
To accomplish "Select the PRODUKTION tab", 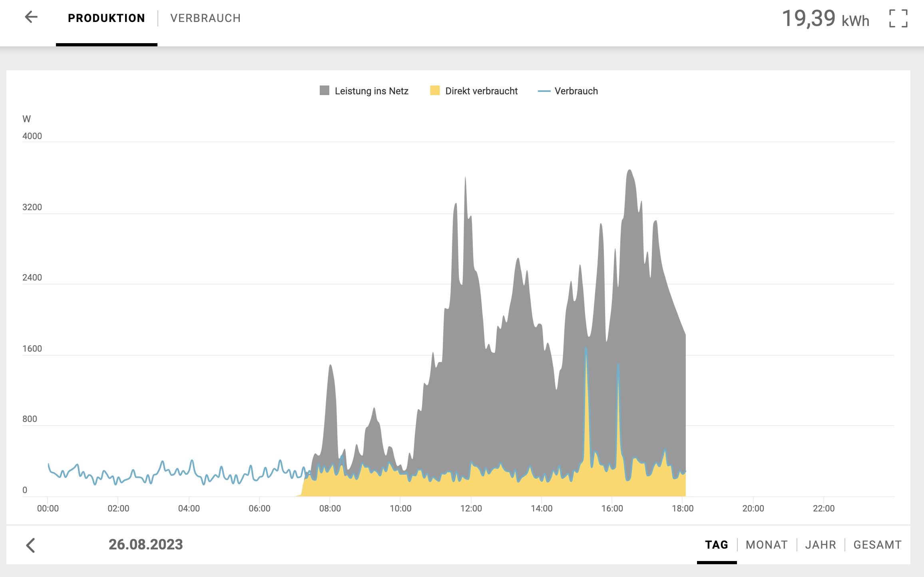I will [x=106, y=18].
